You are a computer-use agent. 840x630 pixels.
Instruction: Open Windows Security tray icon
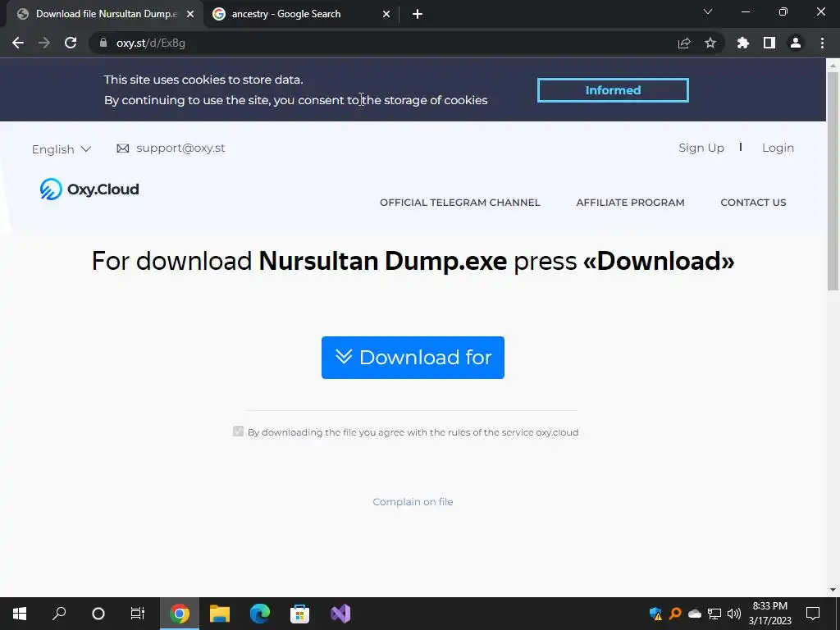(655, 614)
